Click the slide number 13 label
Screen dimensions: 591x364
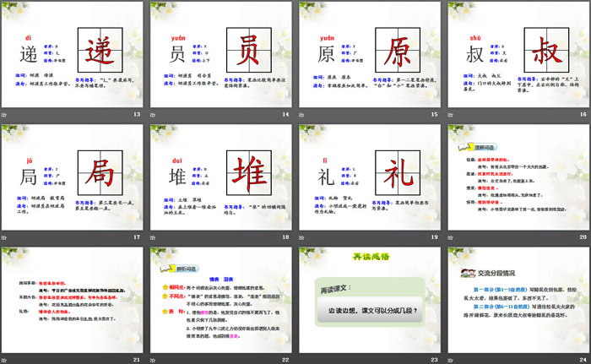137,114
